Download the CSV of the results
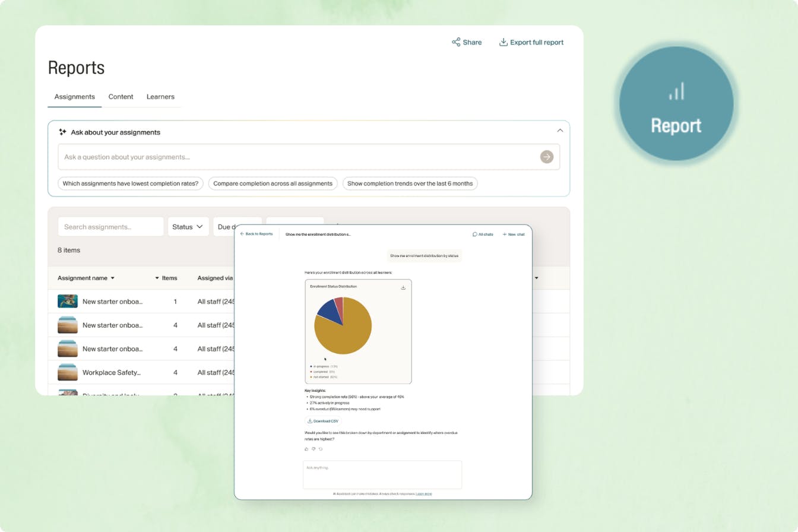798x532 pixels. [x=323, y=421]
